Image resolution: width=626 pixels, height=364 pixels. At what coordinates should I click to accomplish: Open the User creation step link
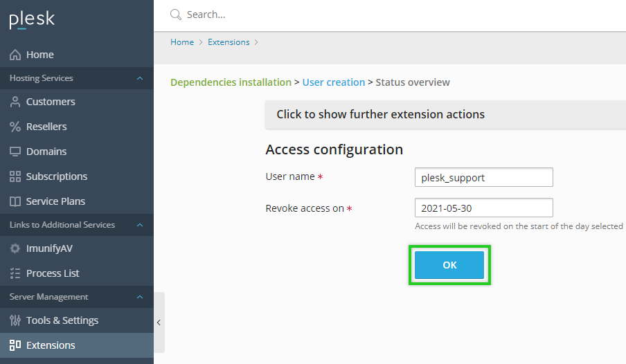point(333,82)
